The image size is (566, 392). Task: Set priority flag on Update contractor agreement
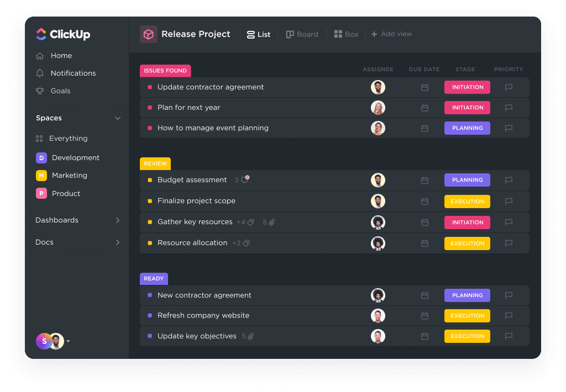[x=509, y=87]
